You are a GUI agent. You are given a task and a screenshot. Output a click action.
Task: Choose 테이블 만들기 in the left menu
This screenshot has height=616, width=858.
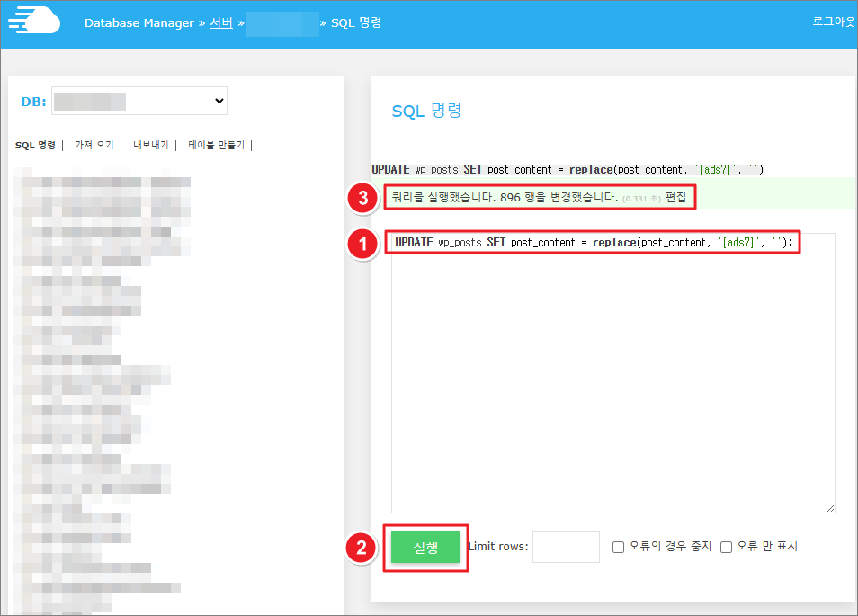(x=216, y=145)
